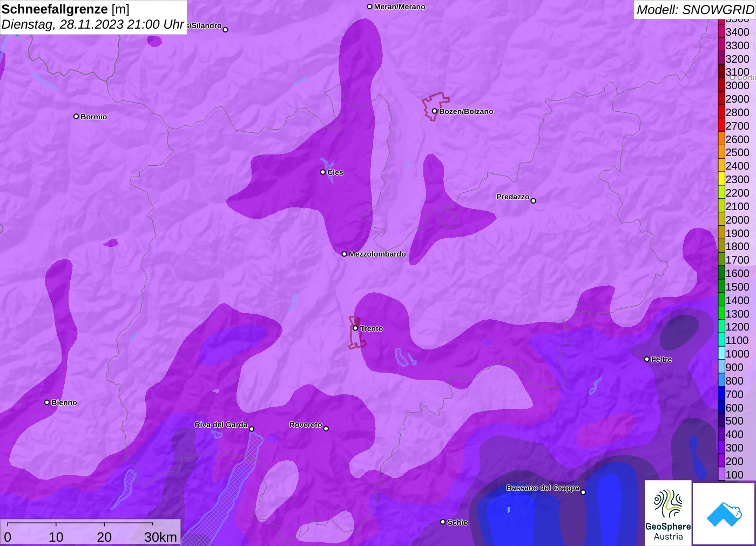
Task: Select the Riva del Garda marker dot
Action: [x=252, y=429]
